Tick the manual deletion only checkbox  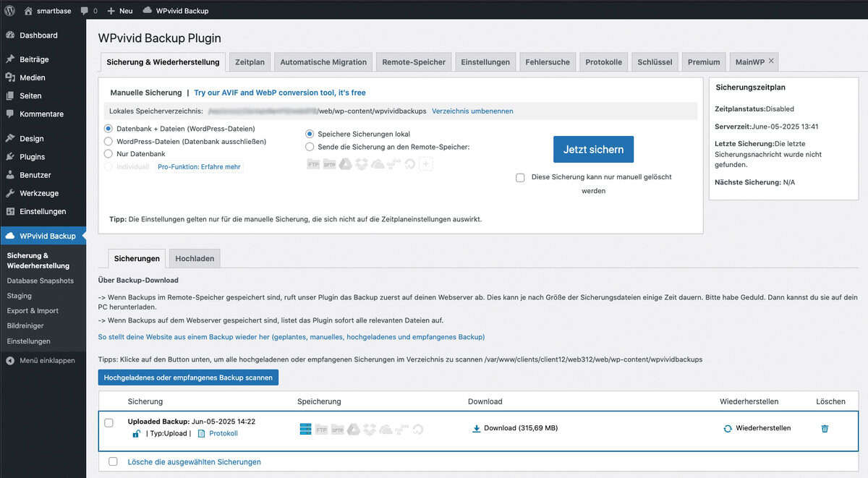(x=520, y=177)
